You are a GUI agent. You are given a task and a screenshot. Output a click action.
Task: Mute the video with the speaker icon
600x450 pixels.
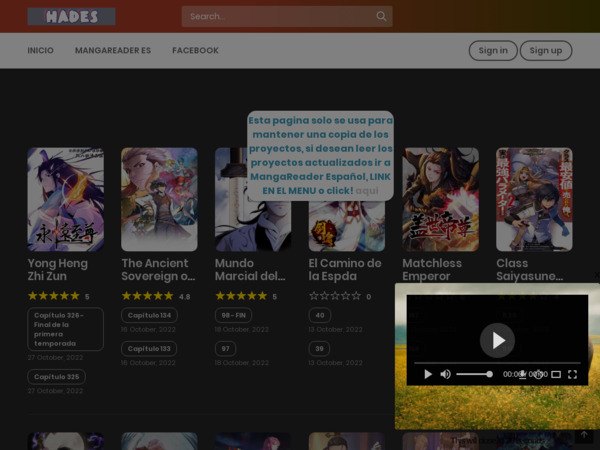click(x=445, y=374)
